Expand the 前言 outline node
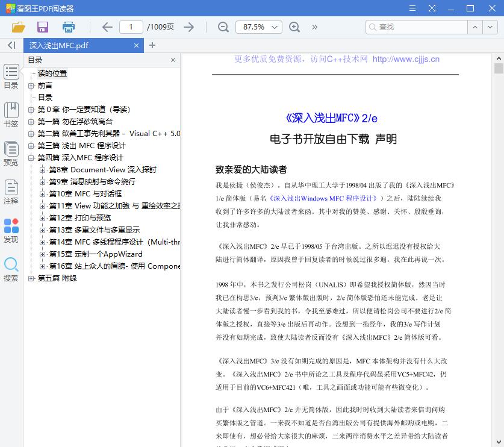 (x=31, y=86)
